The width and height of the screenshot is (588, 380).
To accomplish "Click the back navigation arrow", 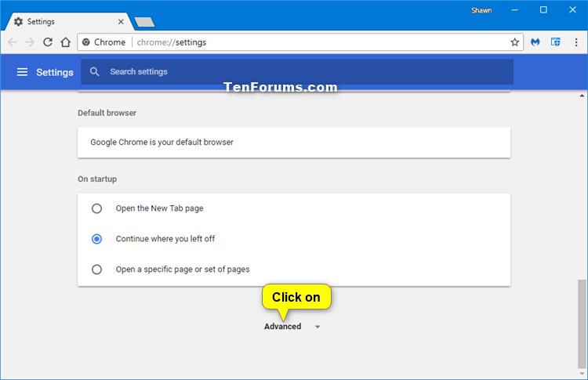I will point(12,42).
